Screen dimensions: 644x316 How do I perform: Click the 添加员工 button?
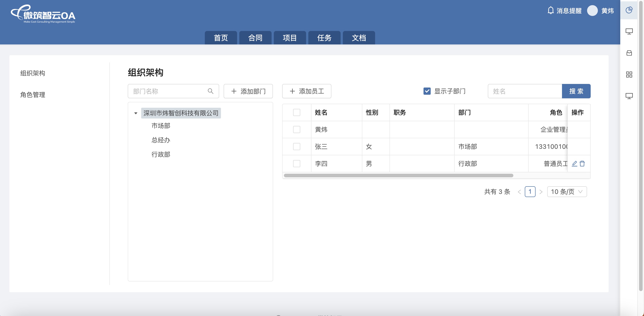[307, 91]
